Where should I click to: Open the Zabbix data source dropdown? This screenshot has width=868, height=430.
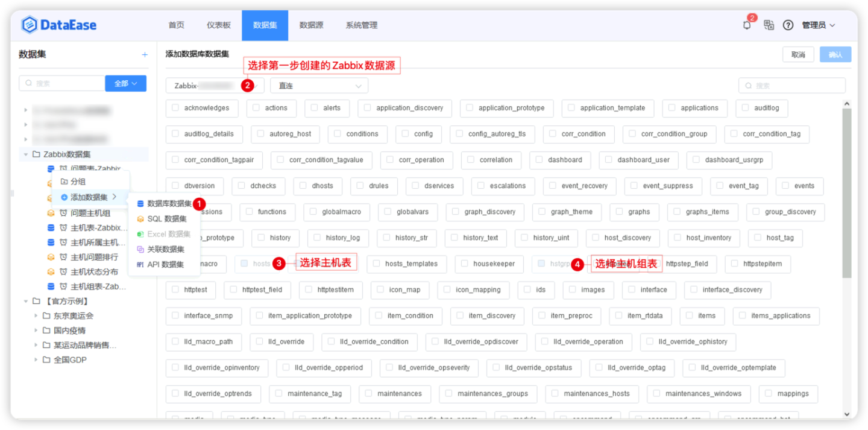(215, 86)
